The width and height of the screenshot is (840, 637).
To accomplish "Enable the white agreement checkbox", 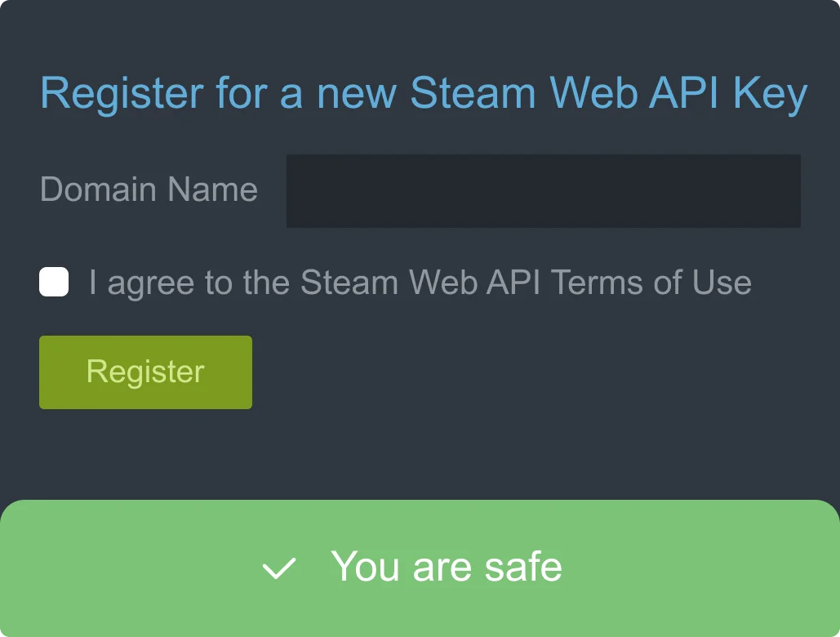I will coord(54,283).
